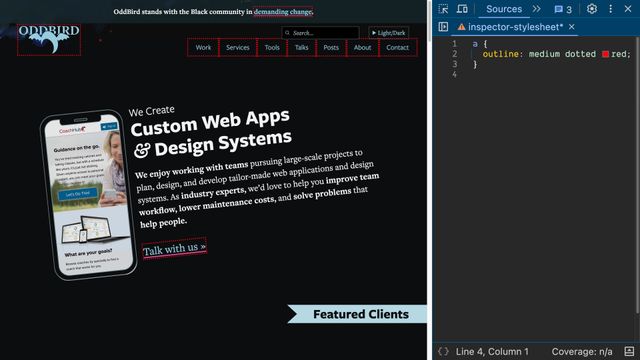Focus the Search input field
The width and height of the screenshot is (640, 360).
320,33
